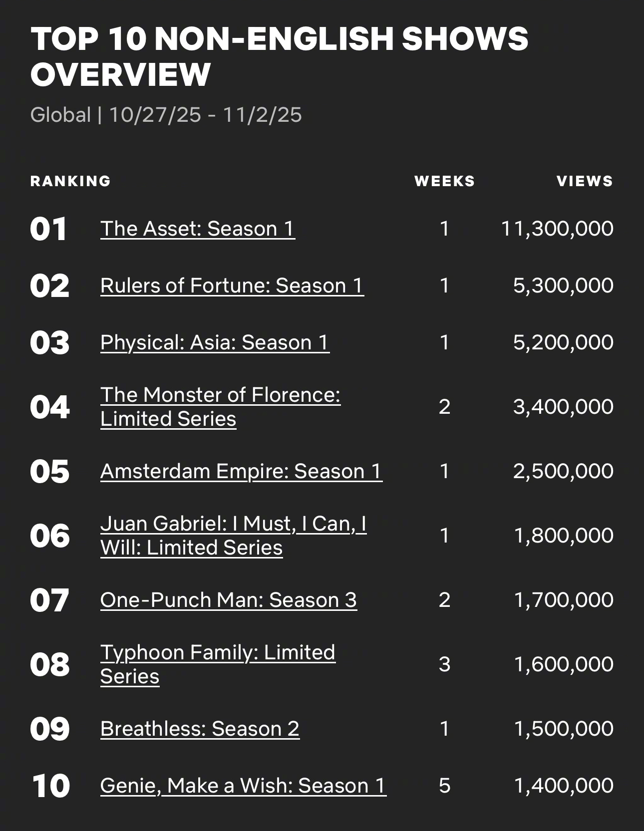
Task: Open Typhoon Family: Limited Series link
Action: 218,664
